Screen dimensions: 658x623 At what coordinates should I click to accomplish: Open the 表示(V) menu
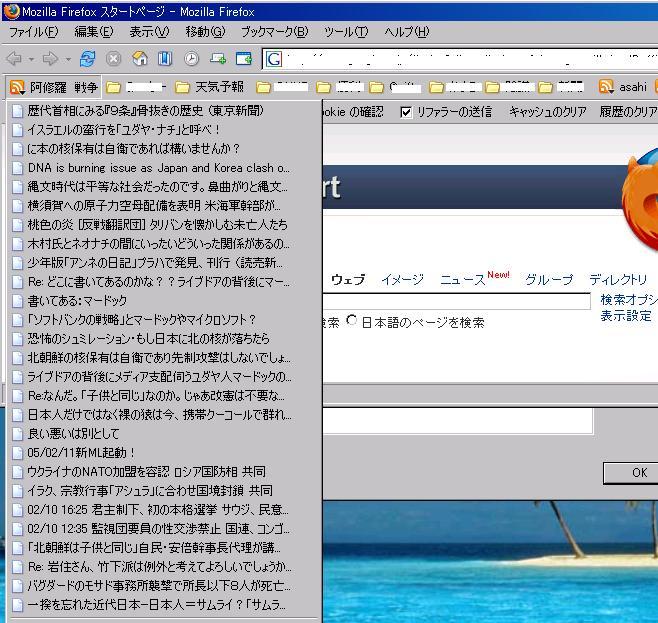click(149, 32)
